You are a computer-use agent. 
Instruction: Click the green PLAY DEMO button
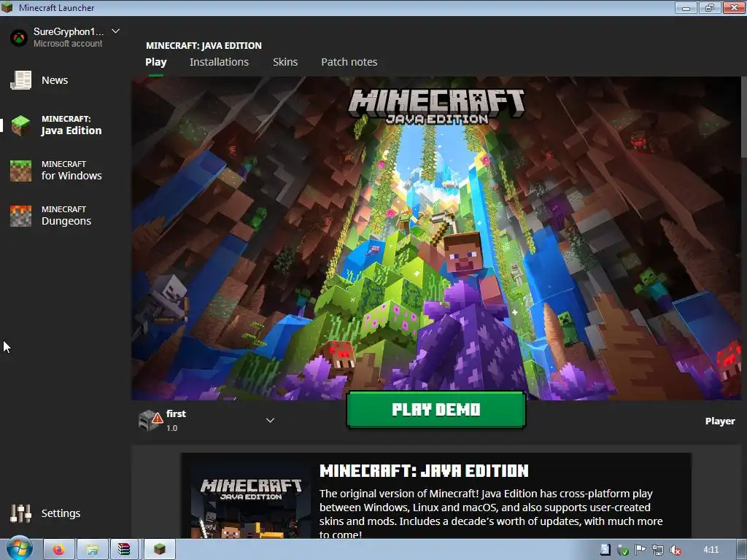point(436,410)
